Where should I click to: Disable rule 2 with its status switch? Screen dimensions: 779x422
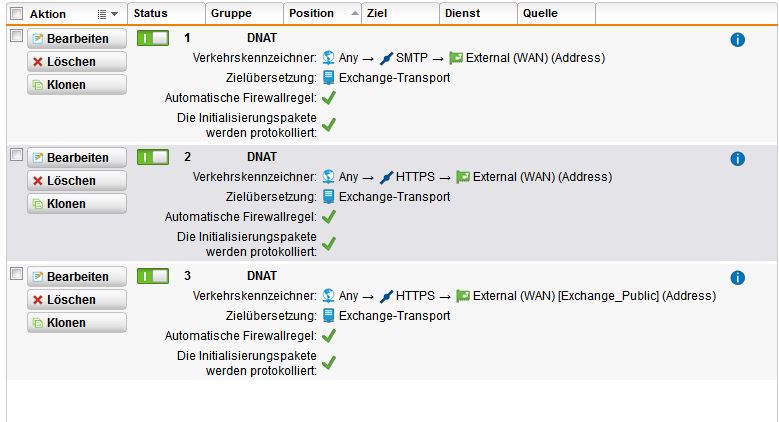click(x=153, y=157)
